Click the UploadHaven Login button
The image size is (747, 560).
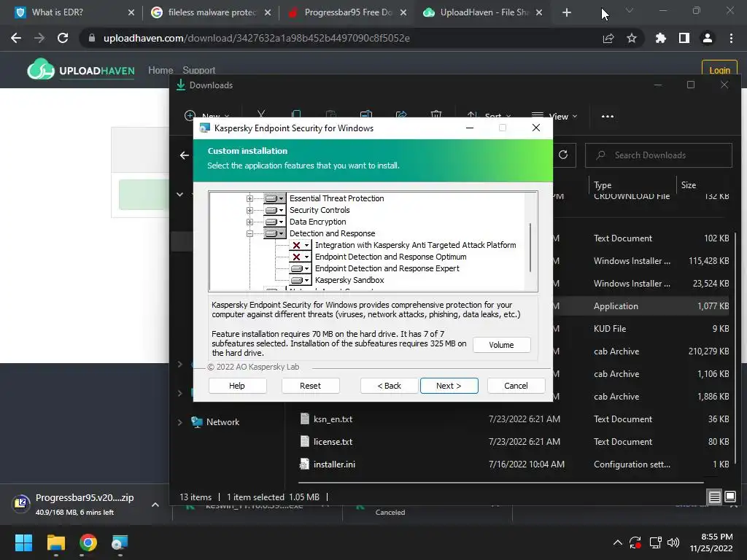pos(719,69)
